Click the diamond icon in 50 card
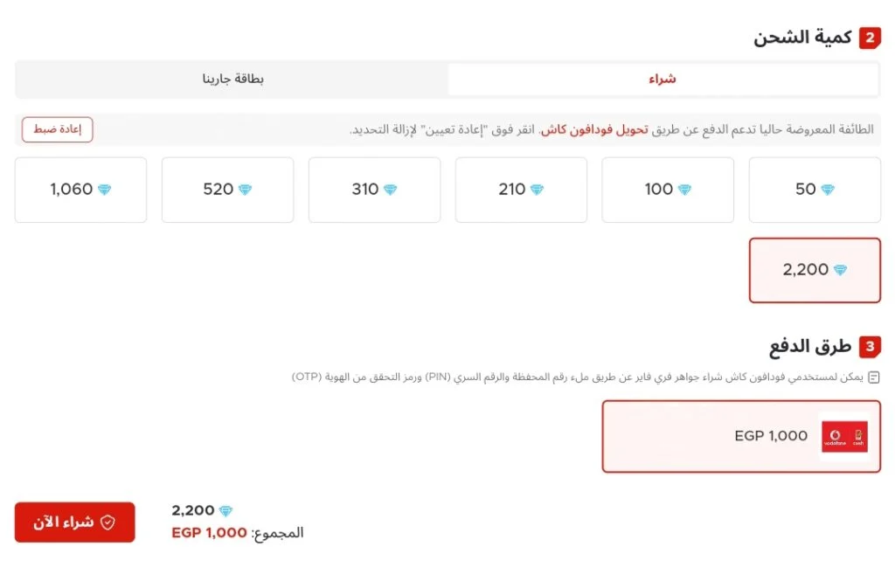Image resolution: width=895 pixels, height=588 pixels. (x=828, y=190)
